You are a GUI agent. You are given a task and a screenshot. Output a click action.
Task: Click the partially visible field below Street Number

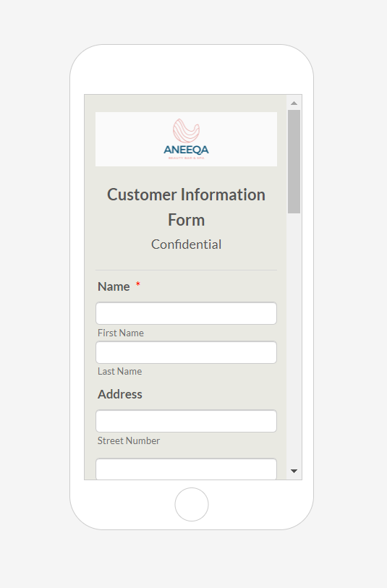(x=186, y=469)
